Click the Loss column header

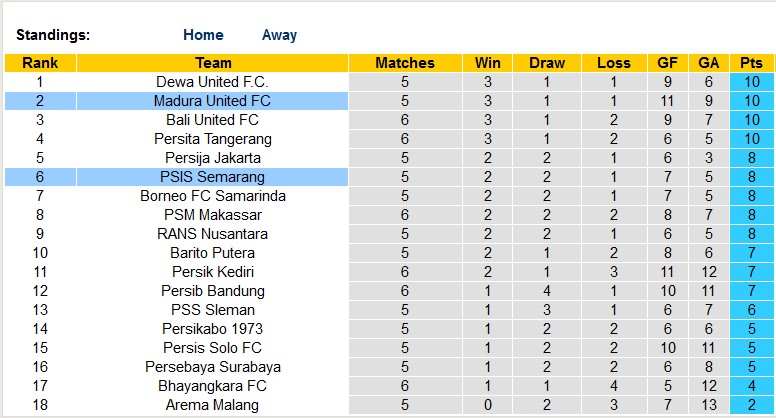click(x=614, y=63)
